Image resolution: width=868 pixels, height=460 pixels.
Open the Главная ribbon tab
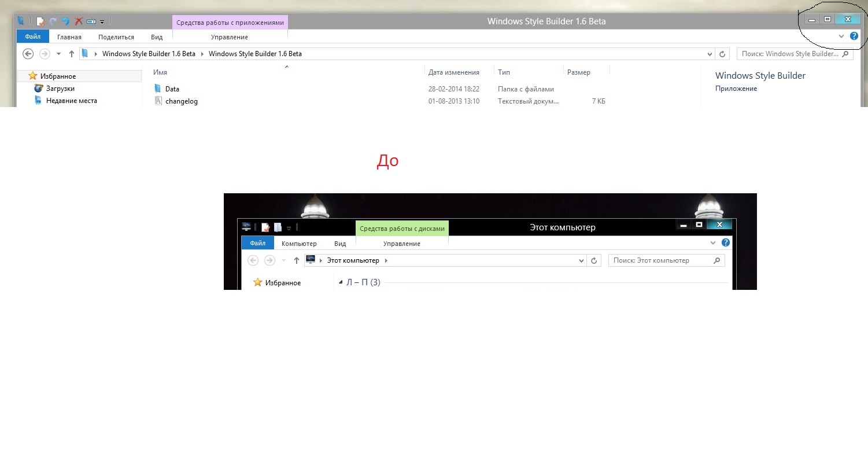[x=69, y=37]
